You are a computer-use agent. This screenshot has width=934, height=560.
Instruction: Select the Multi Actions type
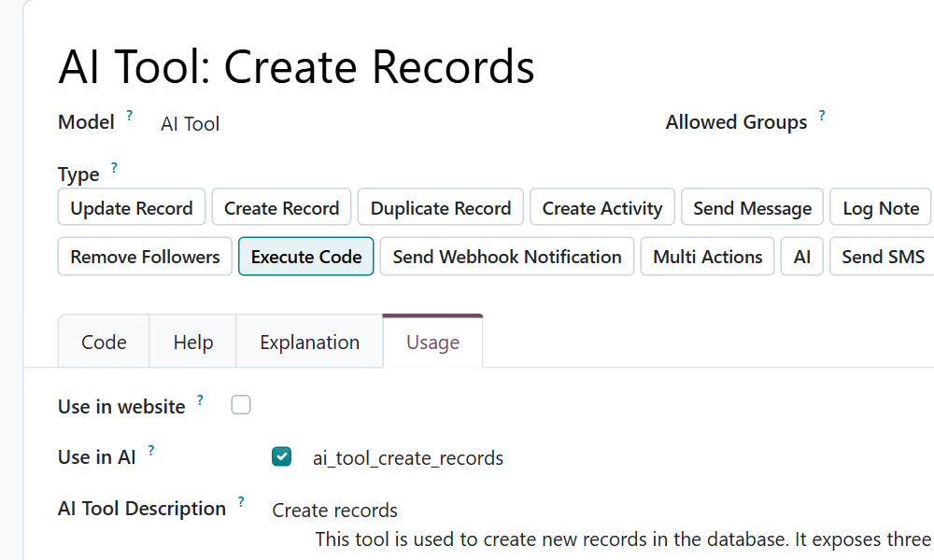[x=707, y=257]
